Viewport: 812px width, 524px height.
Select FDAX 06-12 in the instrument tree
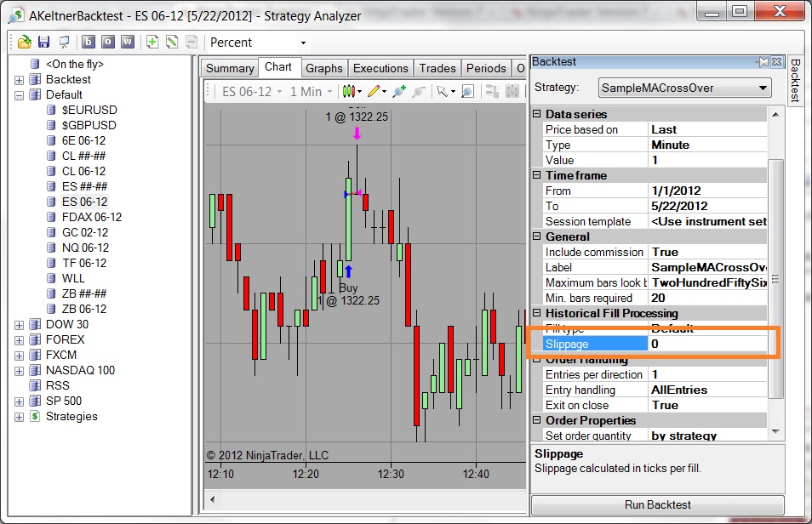coord(92,218)
